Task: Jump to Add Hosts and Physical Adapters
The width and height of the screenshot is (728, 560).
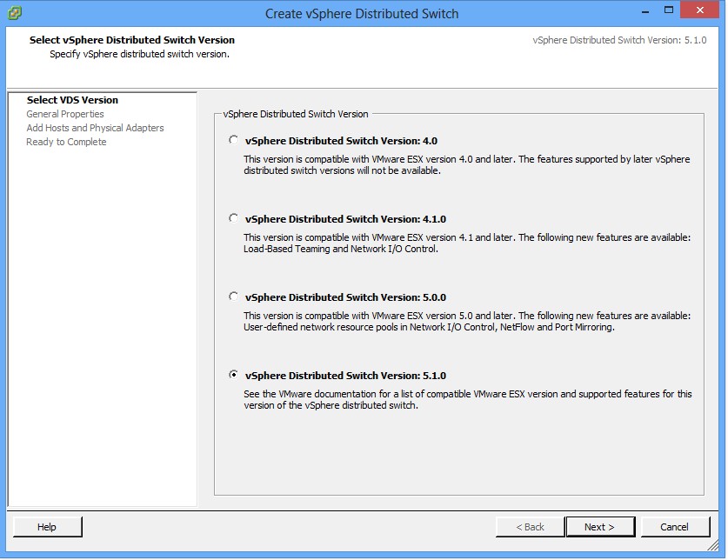Action: (x=95, y=128)
